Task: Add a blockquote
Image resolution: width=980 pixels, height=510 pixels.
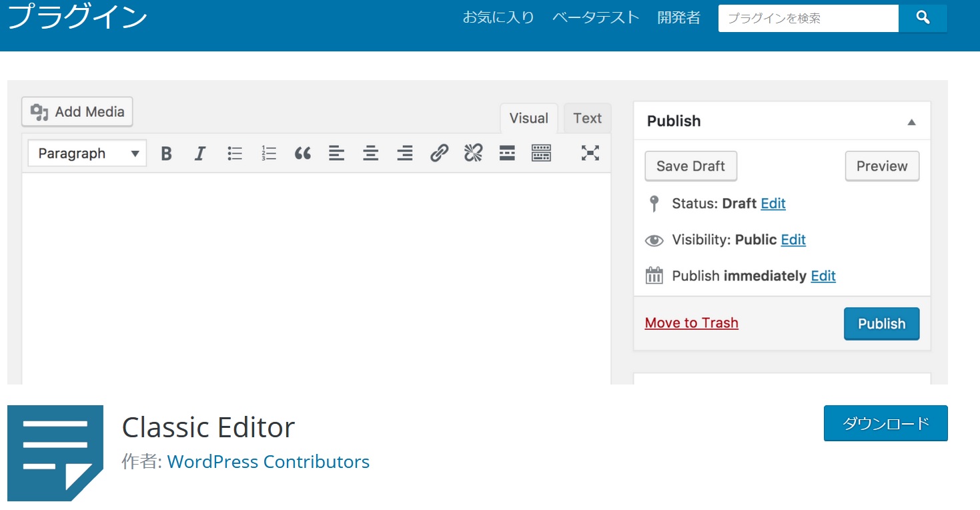Action: pyautogui.click(x=303, y=153)
